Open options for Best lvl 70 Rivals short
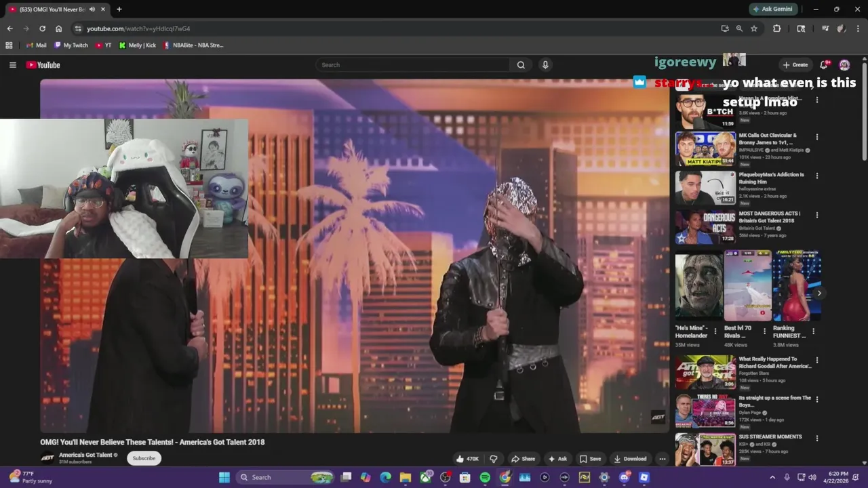Viewport: 868px width, 488px height. click(x=764, y=331)
